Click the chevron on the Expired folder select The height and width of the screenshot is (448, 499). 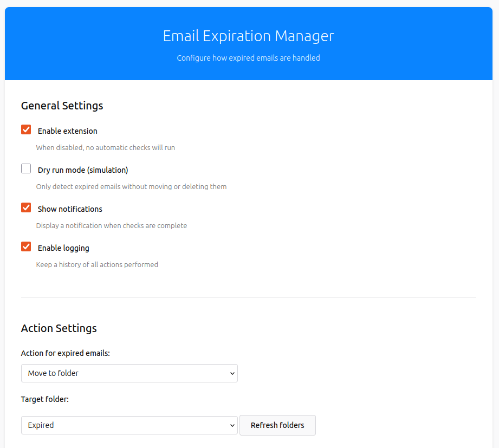click(232, 425)
